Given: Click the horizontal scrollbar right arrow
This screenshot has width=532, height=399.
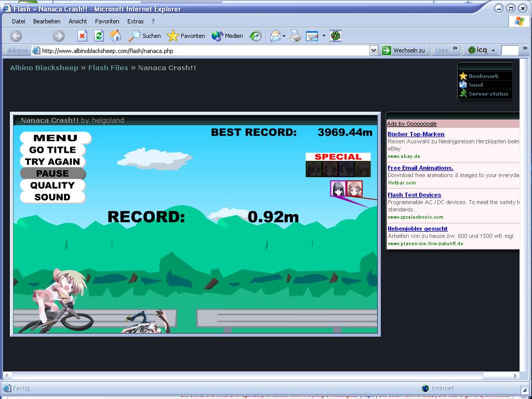Looking at the screenshot, I should [515, 376].
